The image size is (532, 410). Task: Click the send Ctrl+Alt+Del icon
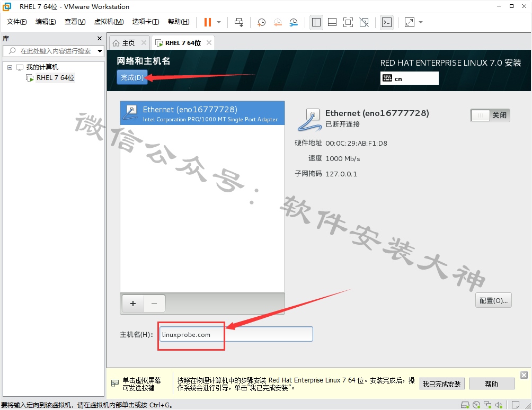click(239, 22)
